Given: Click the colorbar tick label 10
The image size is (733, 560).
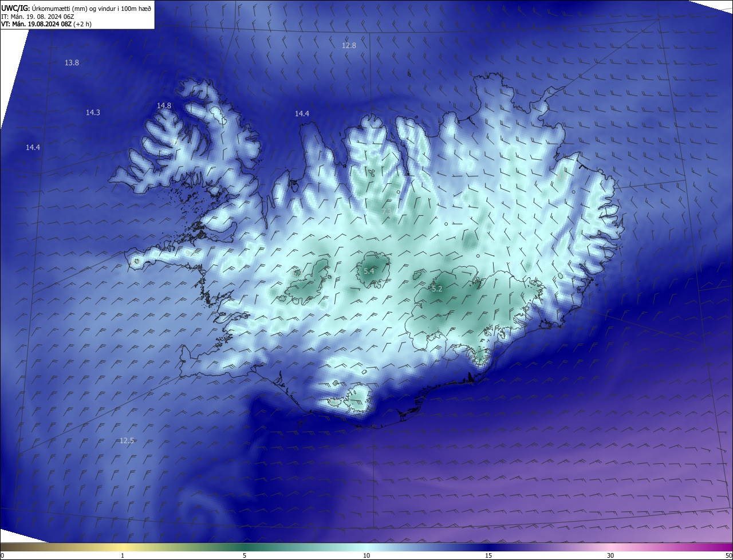Looking at the screenshot, I should pyautogui.click(x=366, y=555).
